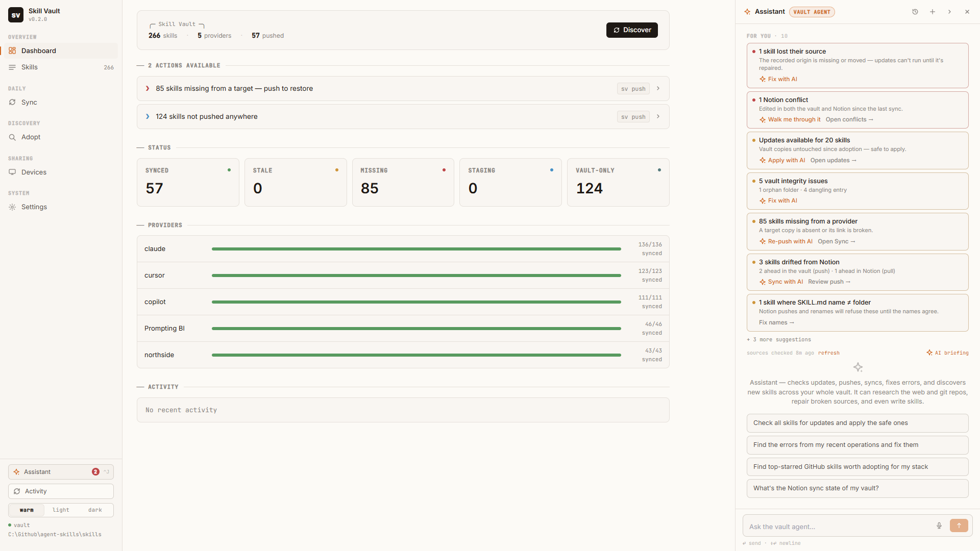The width and height of the screenshot is (980, 551).
Task: Select 'What's the Notion sync state' suggestion
Action: (x=857, y=488)
